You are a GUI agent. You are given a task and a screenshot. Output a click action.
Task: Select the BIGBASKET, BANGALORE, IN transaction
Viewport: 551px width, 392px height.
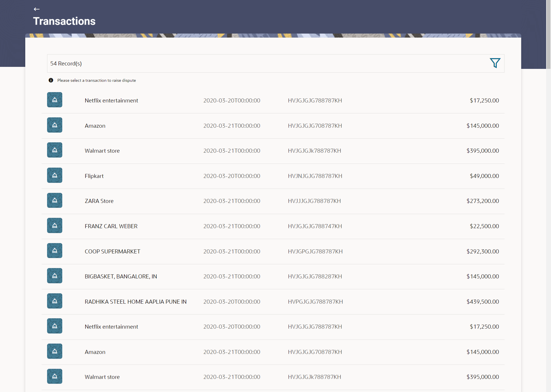coord(121,277)
